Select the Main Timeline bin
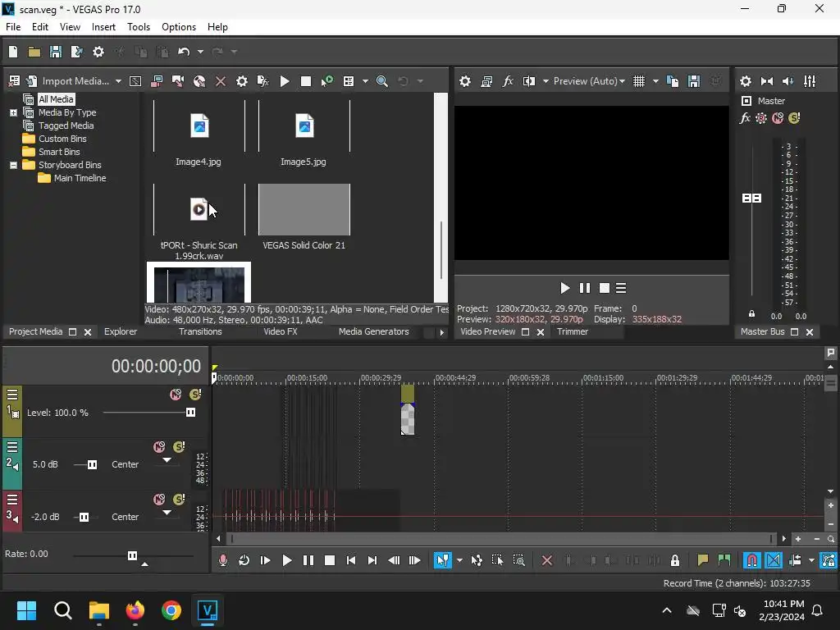 point(80,178)
